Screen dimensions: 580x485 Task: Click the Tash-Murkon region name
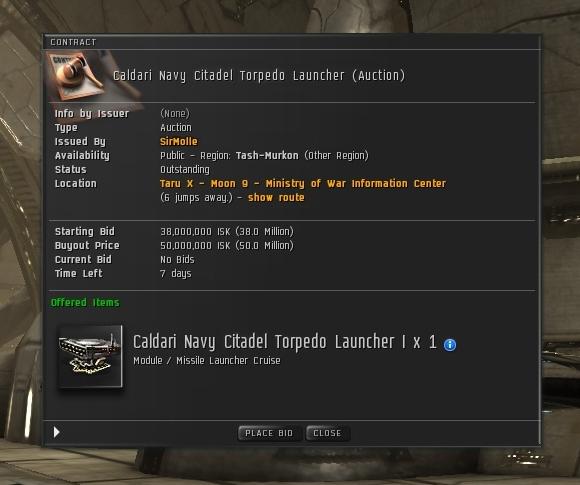(x=267, y=155)
